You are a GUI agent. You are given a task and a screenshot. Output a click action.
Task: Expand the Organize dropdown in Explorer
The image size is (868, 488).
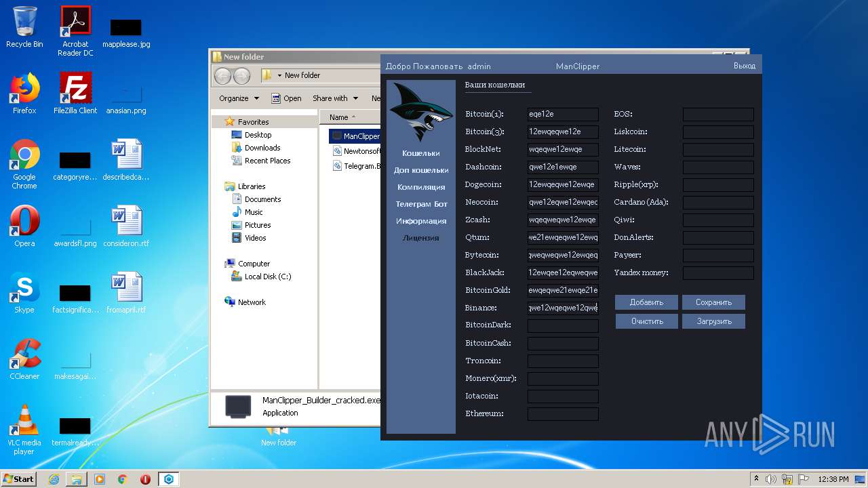pos(239,98)
